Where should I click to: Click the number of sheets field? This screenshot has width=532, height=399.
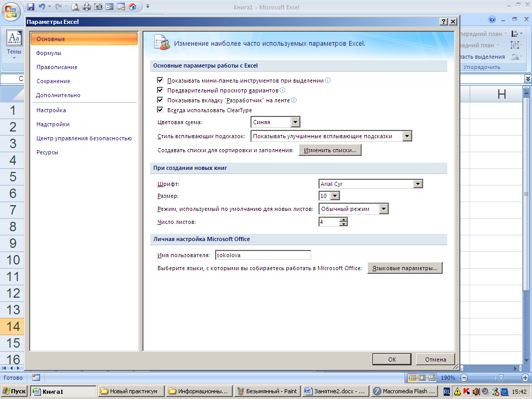(x=329, y=222)
